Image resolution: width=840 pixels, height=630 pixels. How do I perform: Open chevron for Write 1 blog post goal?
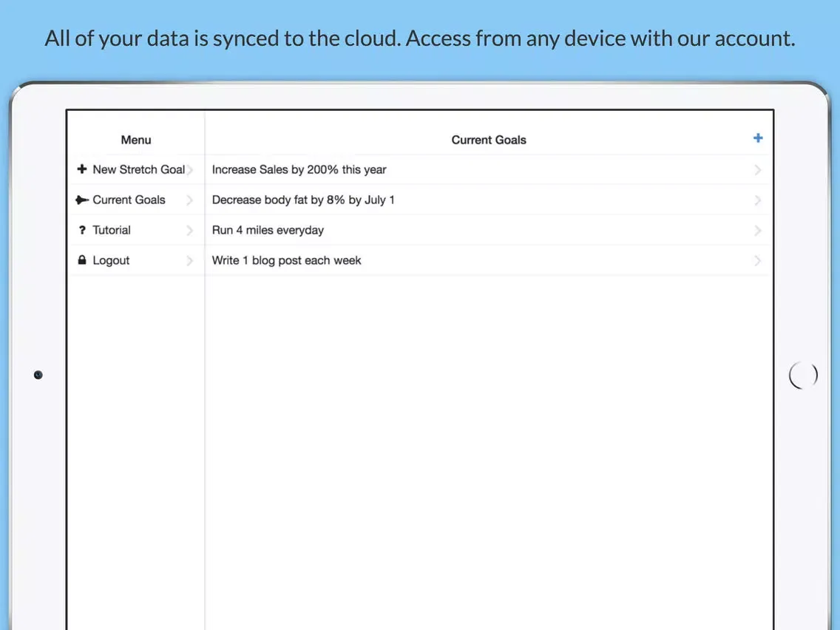pyautogui.click(x=757, y=261)
